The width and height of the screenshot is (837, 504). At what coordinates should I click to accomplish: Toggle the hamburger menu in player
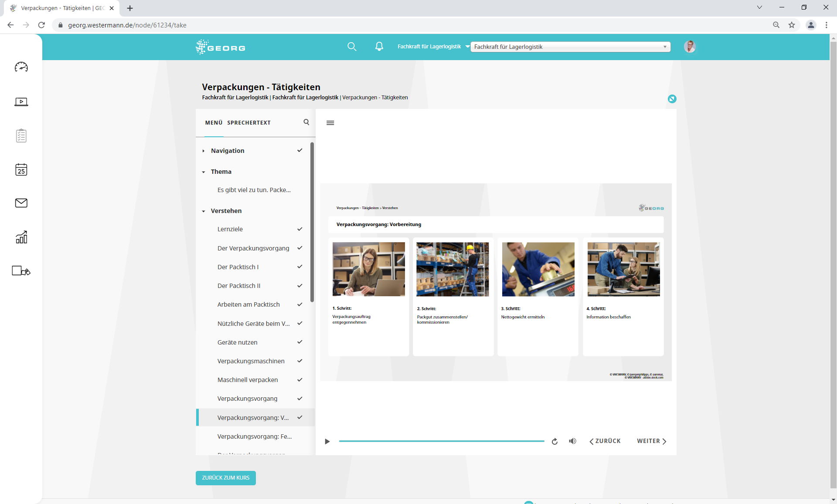[330, 123]
